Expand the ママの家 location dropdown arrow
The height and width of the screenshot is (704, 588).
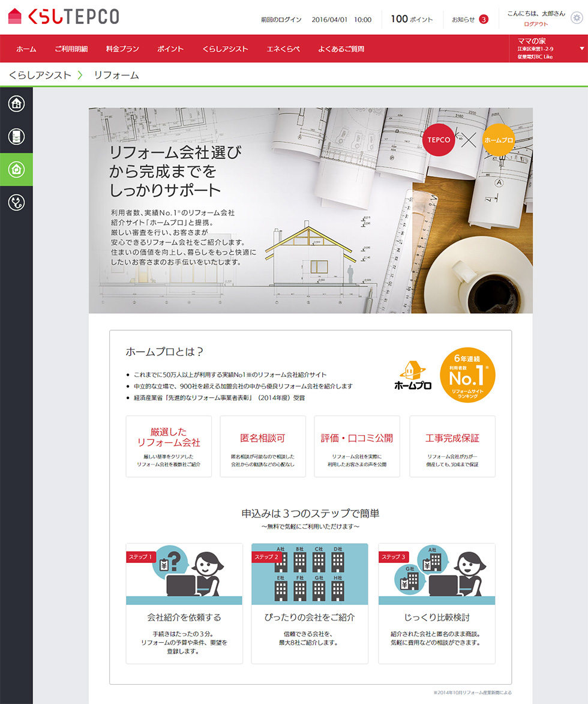pos(582,49)
